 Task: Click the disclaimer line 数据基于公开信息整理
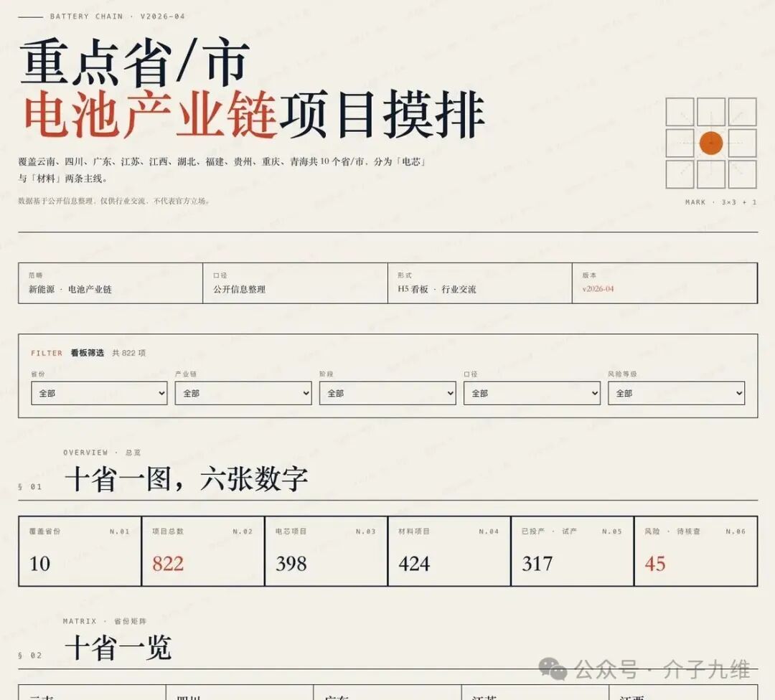114,201
